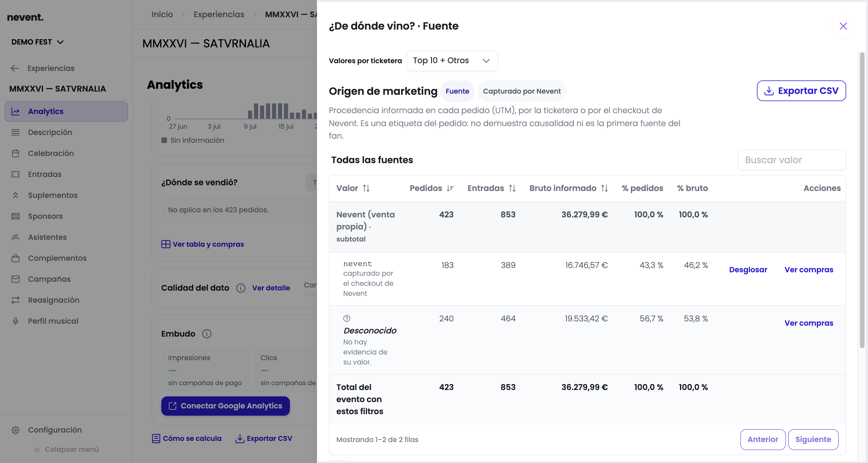Click the Suplementos chevrons icon
The width and height of the screenshot is (868, 463).
click(15, 195)
